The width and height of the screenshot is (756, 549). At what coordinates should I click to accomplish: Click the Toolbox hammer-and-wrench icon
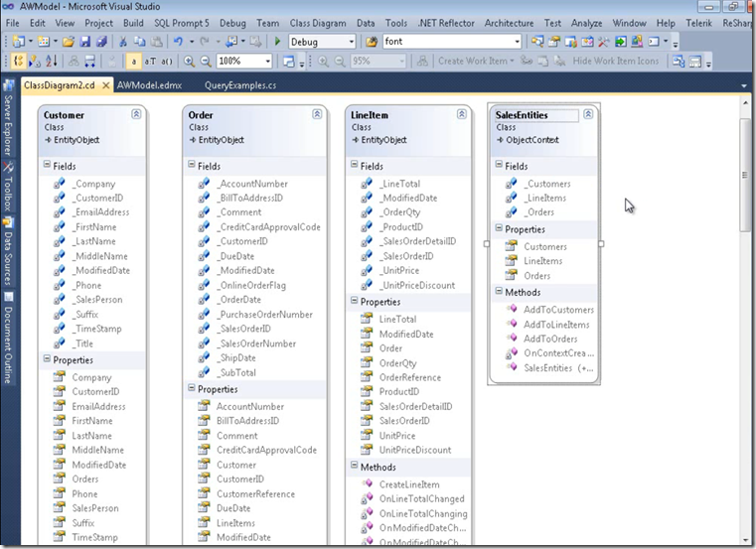604,42
